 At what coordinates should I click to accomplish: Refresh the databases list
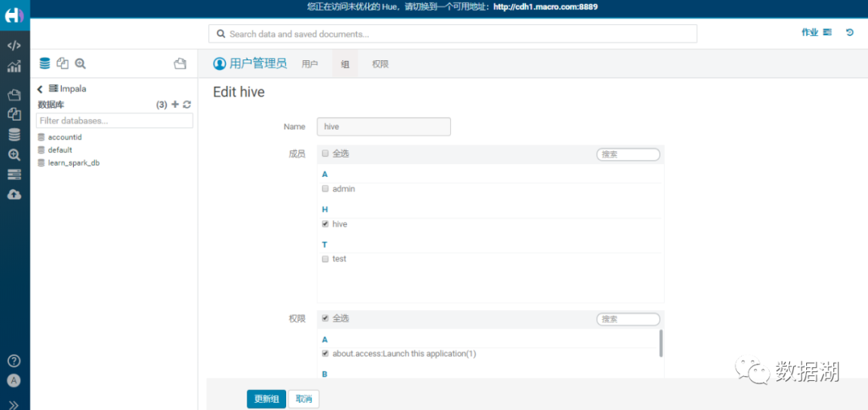tap(187, 105)
